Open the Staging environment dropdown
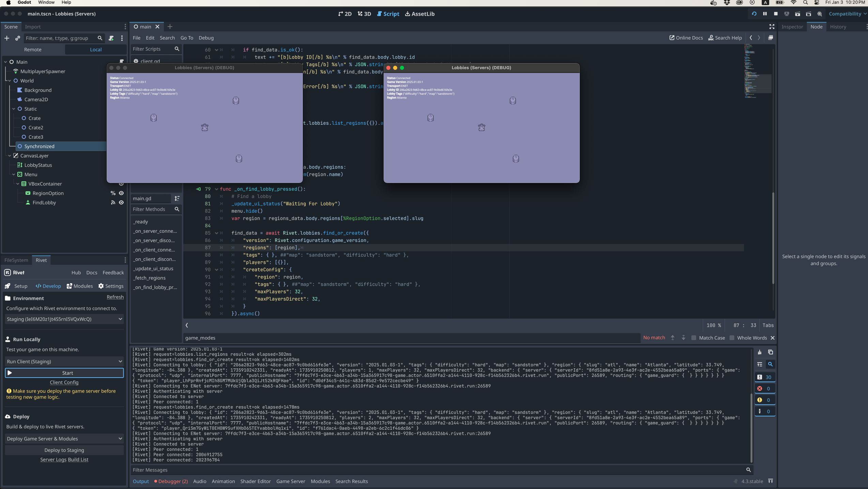Screen dimensions: 868x489 coord(64,319)
